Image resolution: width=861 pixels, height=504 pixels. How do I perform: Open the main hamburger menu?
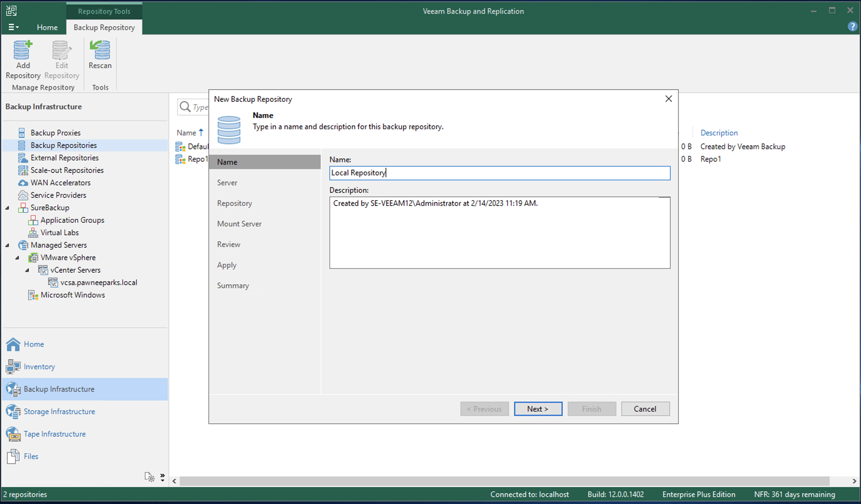point(13,27)
